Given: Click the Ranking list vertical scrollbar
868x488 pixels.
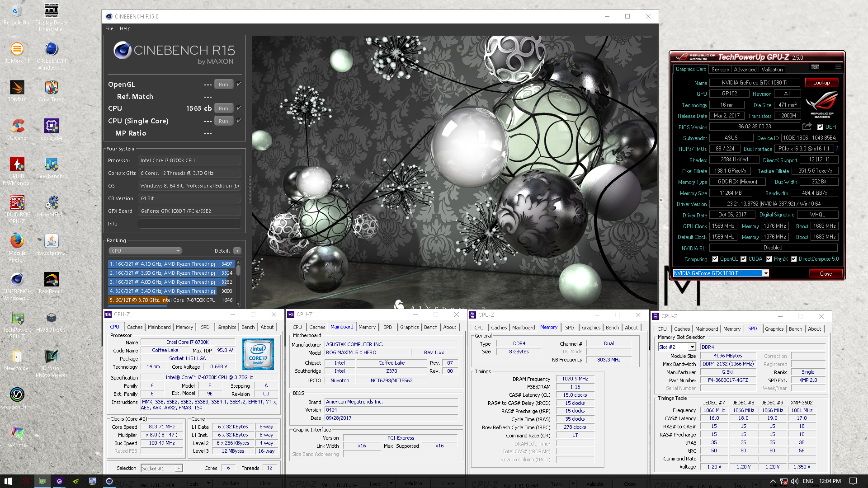Looking at the screenshot, I should [x=238, y=283].
